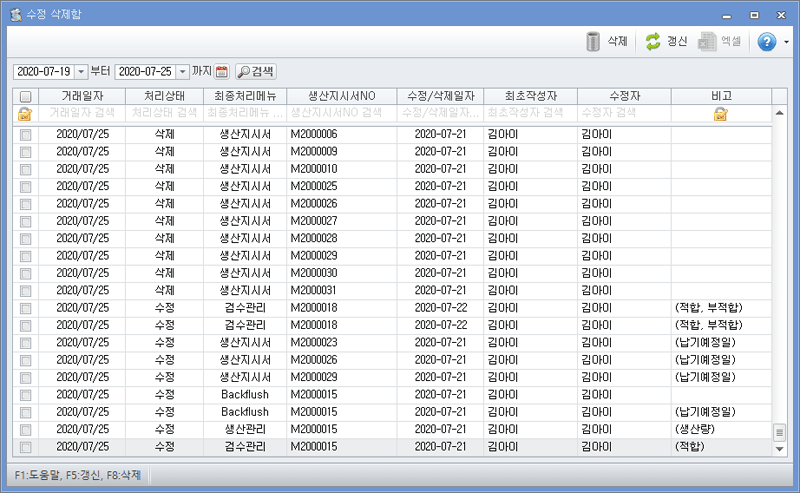The image size is (800, 493).
Task: Sort by the 생산지시서NO column header
Action: tap(340, 96)
